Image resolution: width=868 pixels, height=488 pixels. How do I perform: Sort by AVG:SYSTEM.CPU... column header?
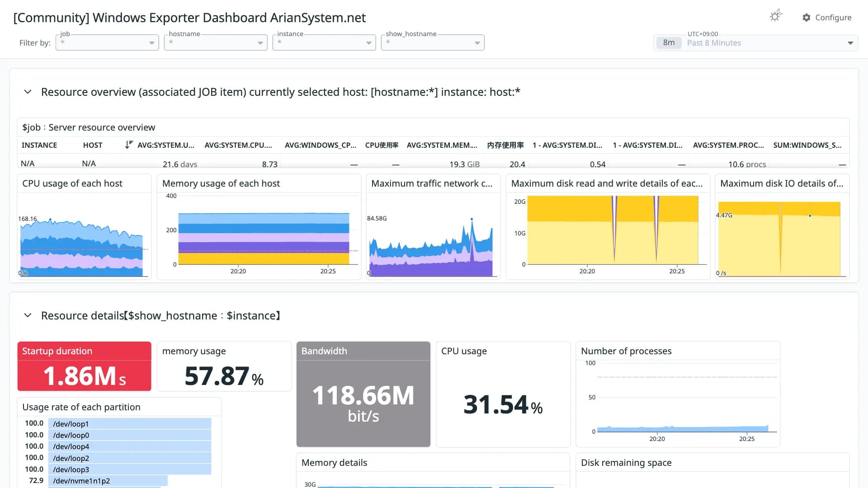pos(238,145)
